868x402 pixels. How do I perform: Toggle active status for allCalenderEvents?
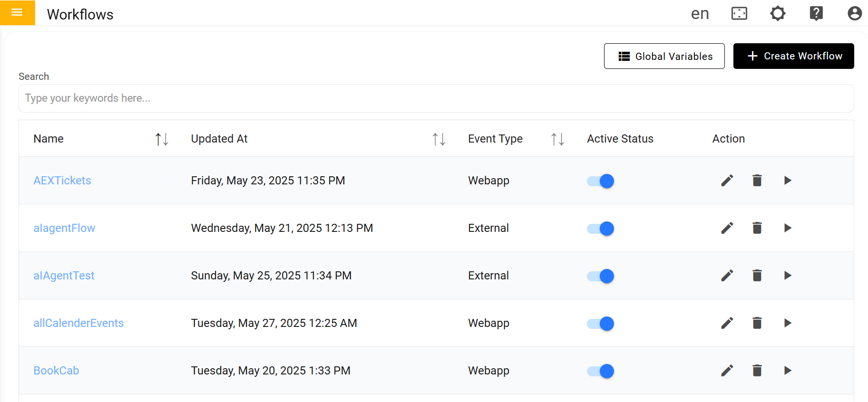601,324
